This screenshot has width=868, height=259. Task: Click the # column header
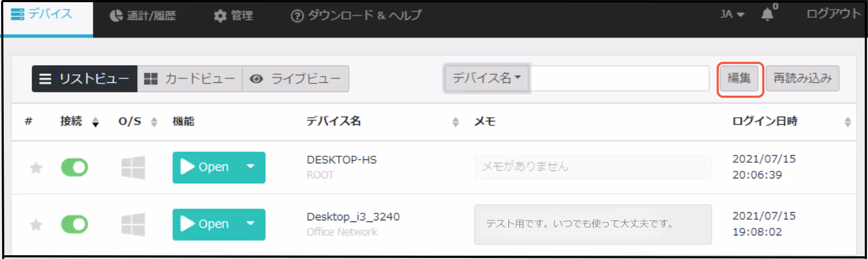tap(28, 121)
